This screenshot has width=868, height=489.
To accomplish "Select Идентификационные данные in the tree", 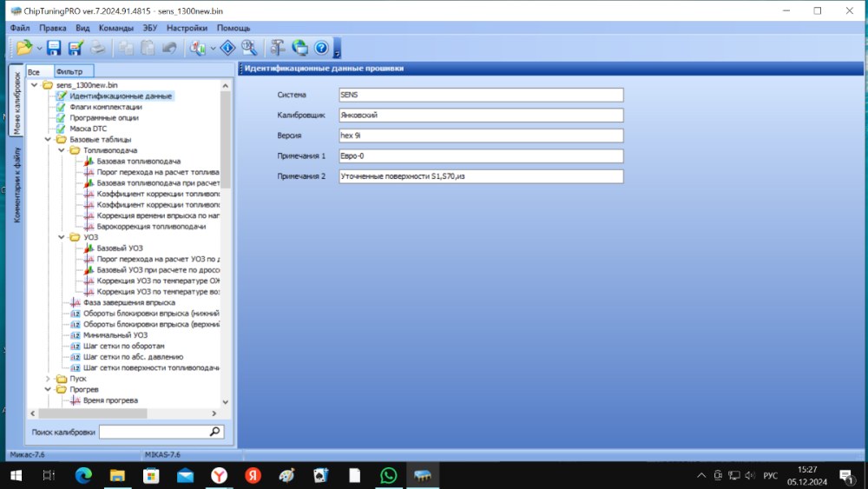I will click(121, 96).
